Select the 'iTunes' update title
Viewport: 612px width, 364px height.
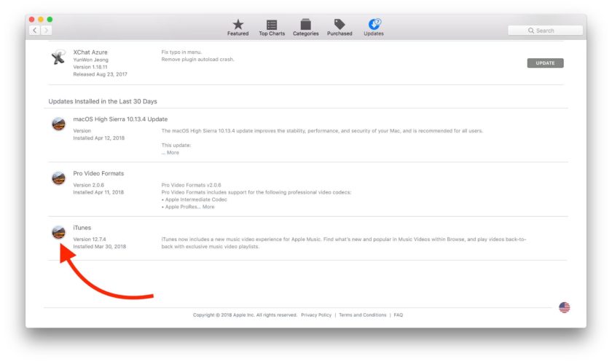(82, 227)
